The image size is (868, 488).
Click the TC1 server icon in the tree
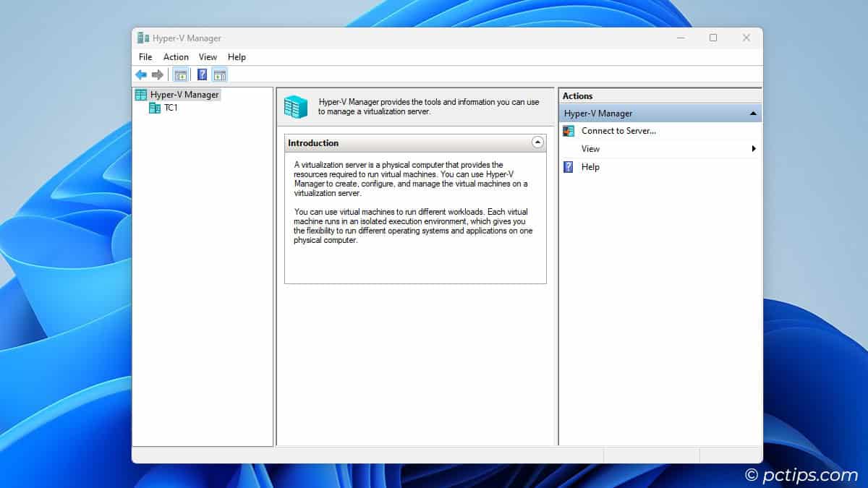tap(155, 108)
